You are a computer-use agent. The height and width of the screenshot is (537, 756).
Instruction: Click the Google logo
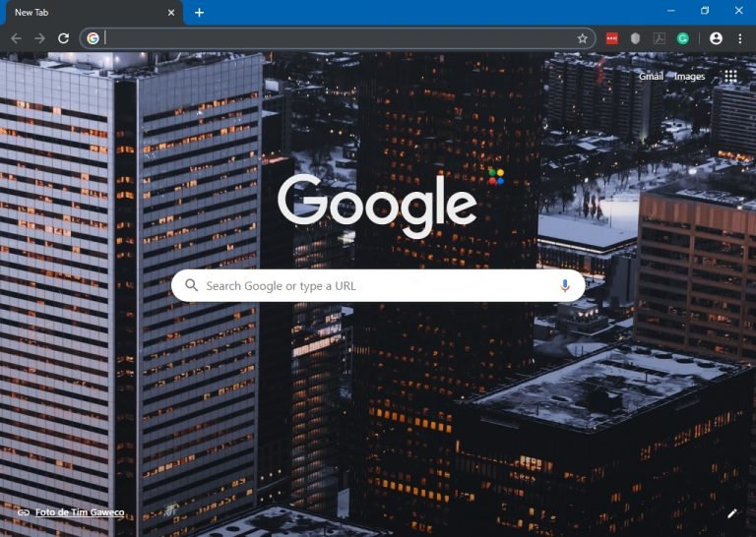pos(378,205)
